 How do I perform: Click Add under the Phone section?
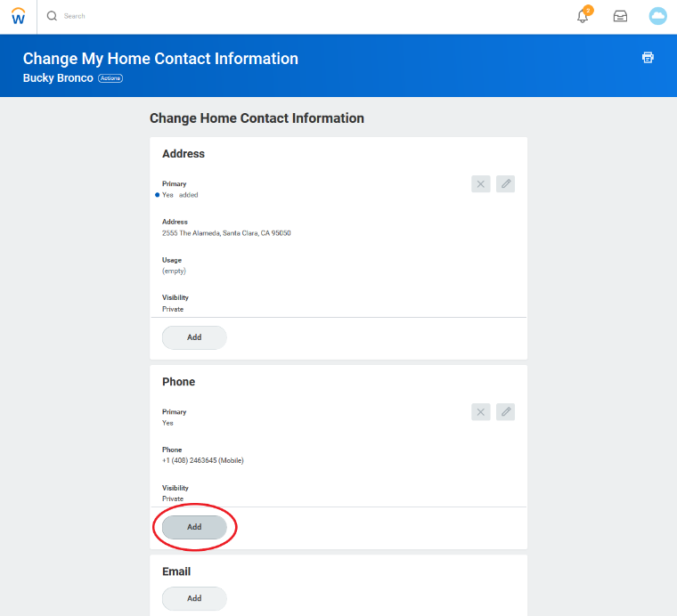[x=194, y=527]
